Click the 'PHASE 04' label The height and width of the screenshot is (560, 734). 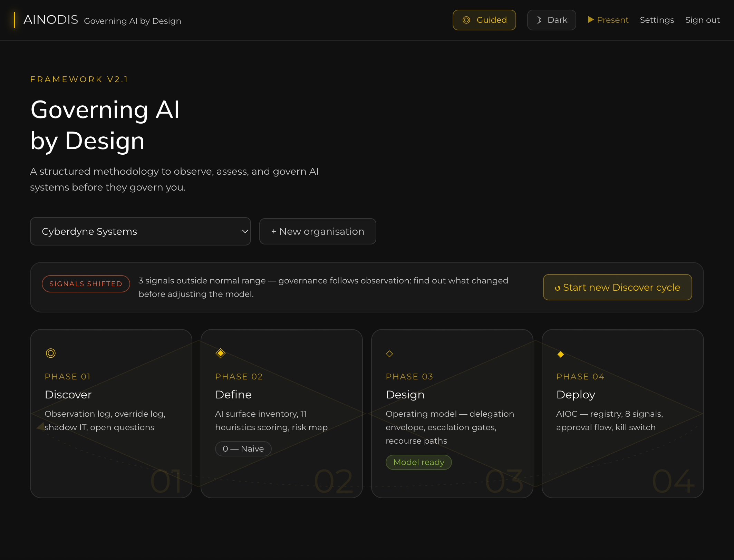tap(580, 377)
